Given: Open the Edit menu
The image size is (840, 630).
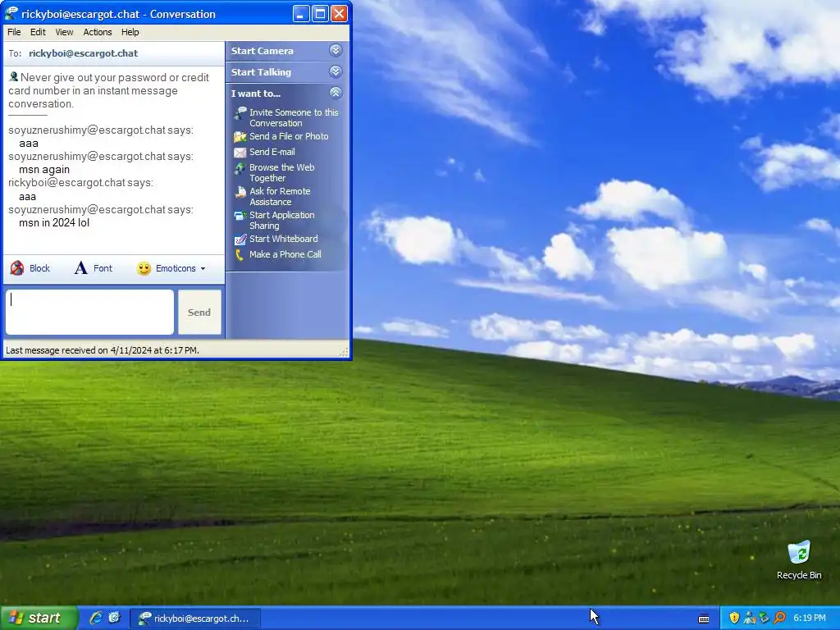Looking at the screenshot, I should [x=38, y=32].
